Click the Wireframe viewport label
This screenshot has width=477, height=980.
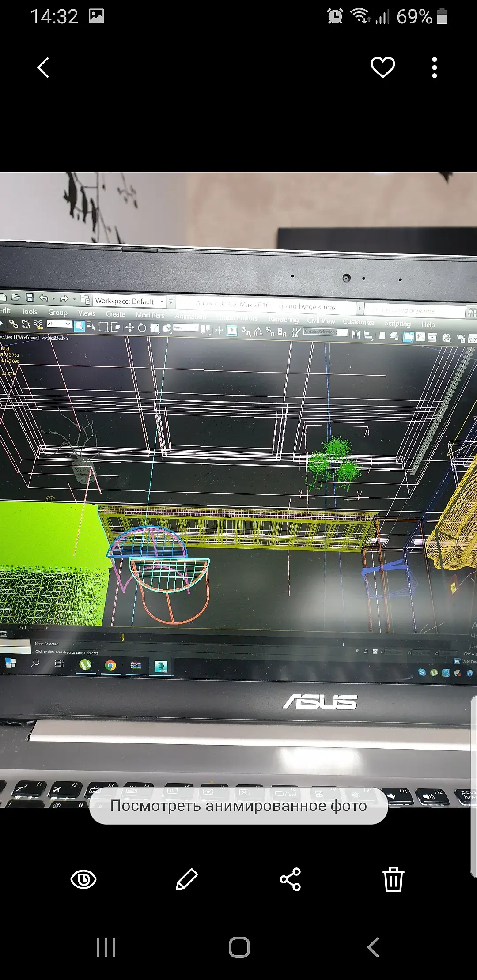point(28,337)
